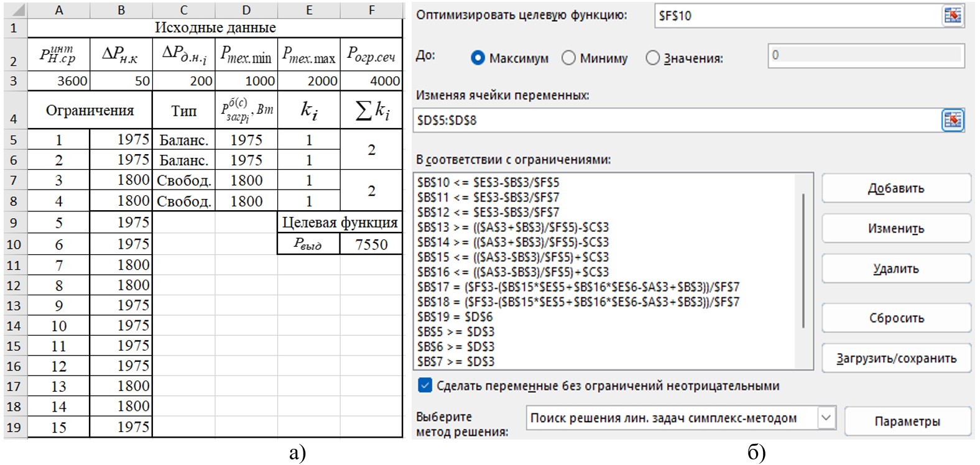The width and height of the screenshot is (980, 465).
Task: Open the solving method dropdown
Action: click(826, 418)
